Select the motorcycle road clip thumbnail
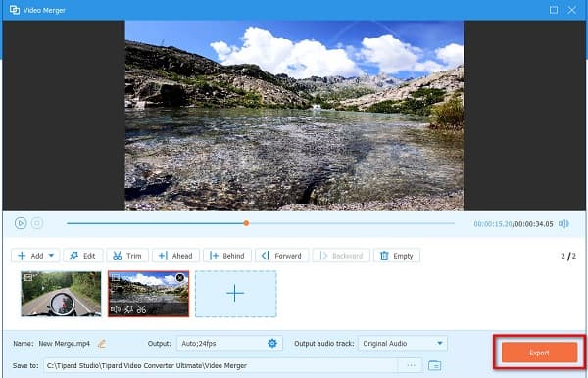Image resolution: width=588 pixels, height=378 pixels. [x=61, y=294]
